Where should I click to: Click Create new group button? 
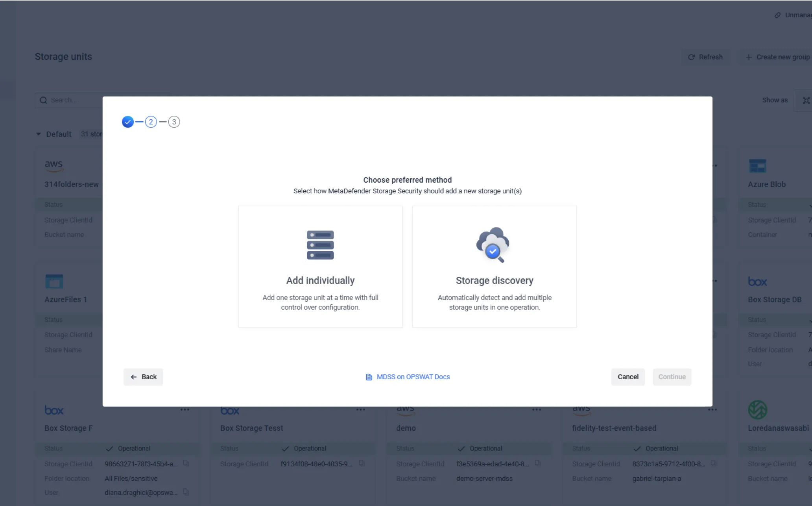pos(778,57)
